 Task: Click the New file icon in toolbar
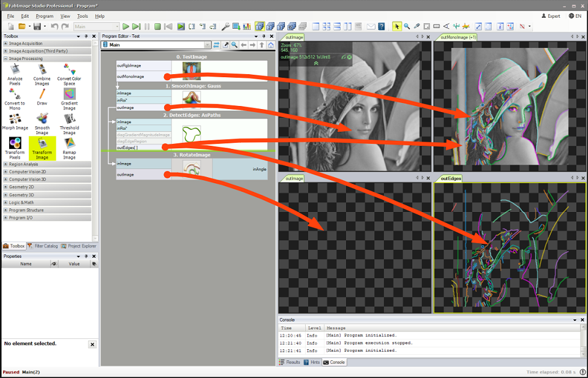click(x=11, y=26)
